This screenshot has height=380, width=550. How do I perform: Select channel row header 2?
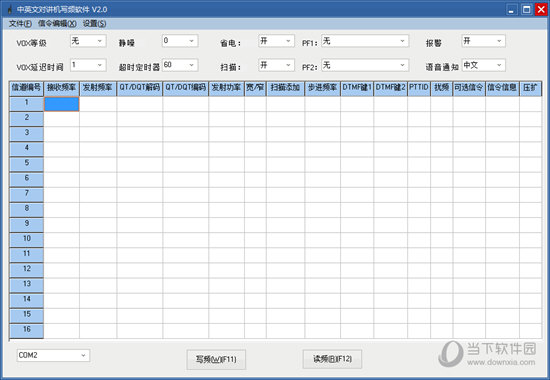point(26,119)
